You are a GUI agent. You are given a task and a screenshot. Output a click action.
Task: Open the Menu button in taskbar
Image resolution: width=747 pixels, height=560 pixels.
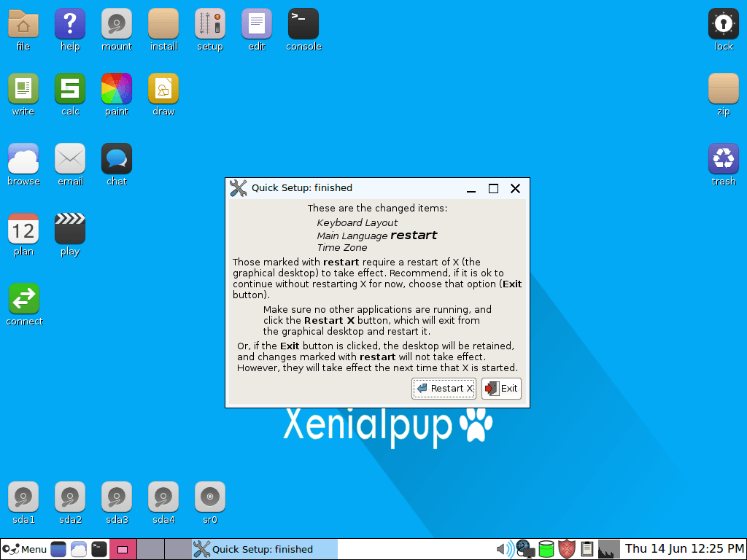24,549
